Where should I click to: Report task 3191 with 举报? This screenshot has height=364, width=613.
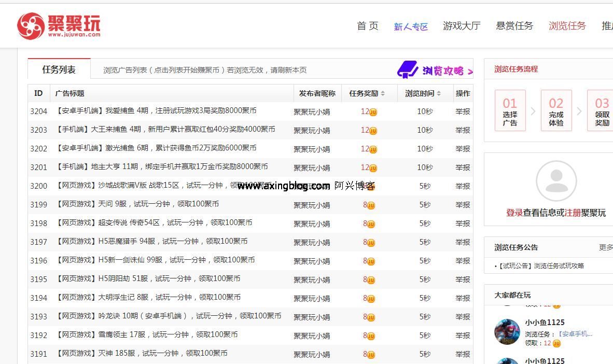pyautogui.click(x=463, y=354)
